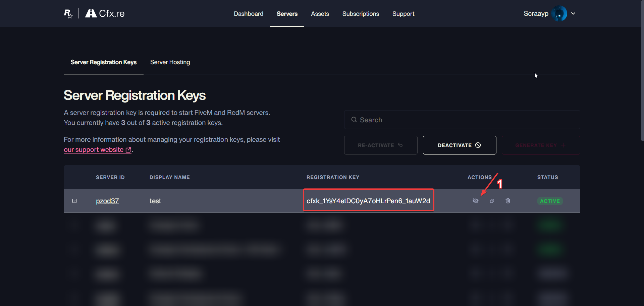Click the REGISTRATION KEY column header
The image size is (644, 306).
click(x=333, y=177)
